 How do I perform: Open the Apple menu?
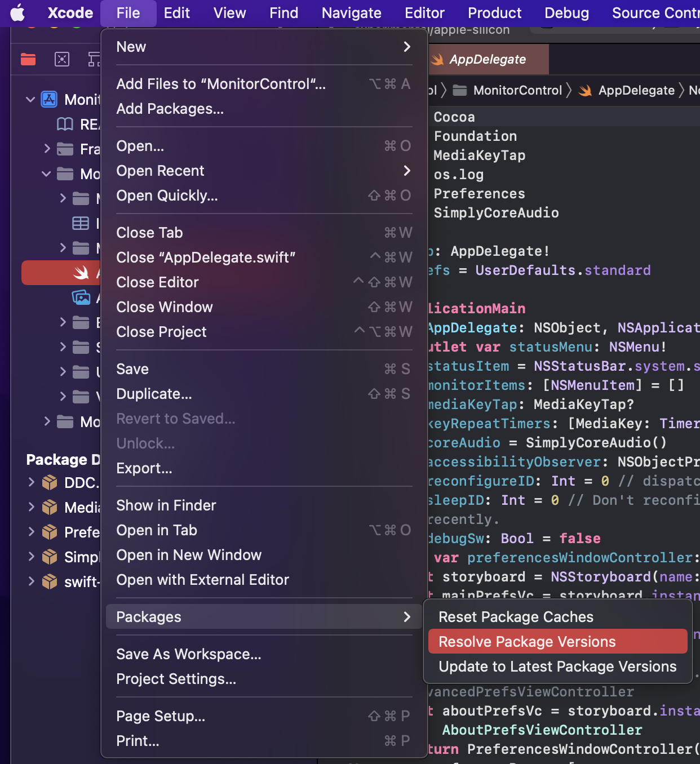point(17,13)
